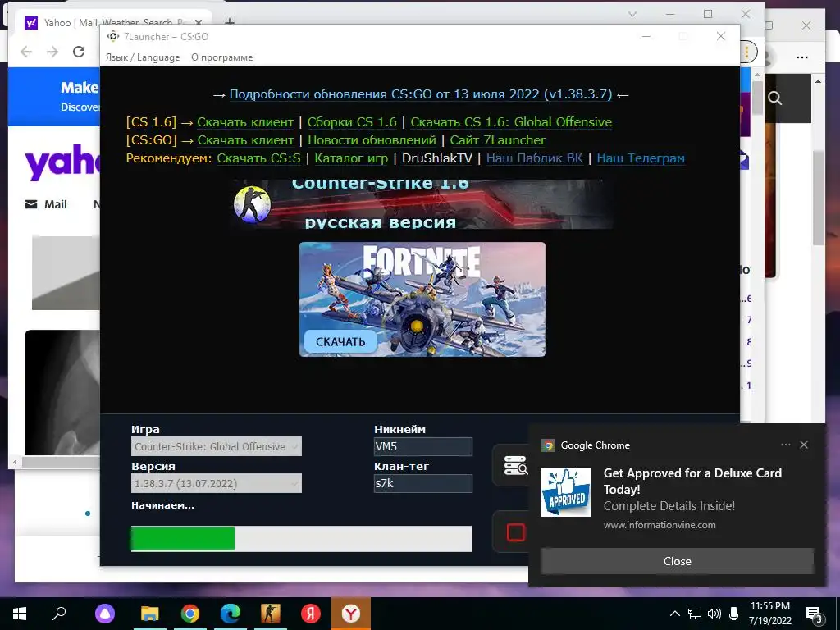Viewport: 840px width, 630px height.
Task: Open the red Yandex icon on taskbar
Action: pyautogui.click(x=311, y=614)
